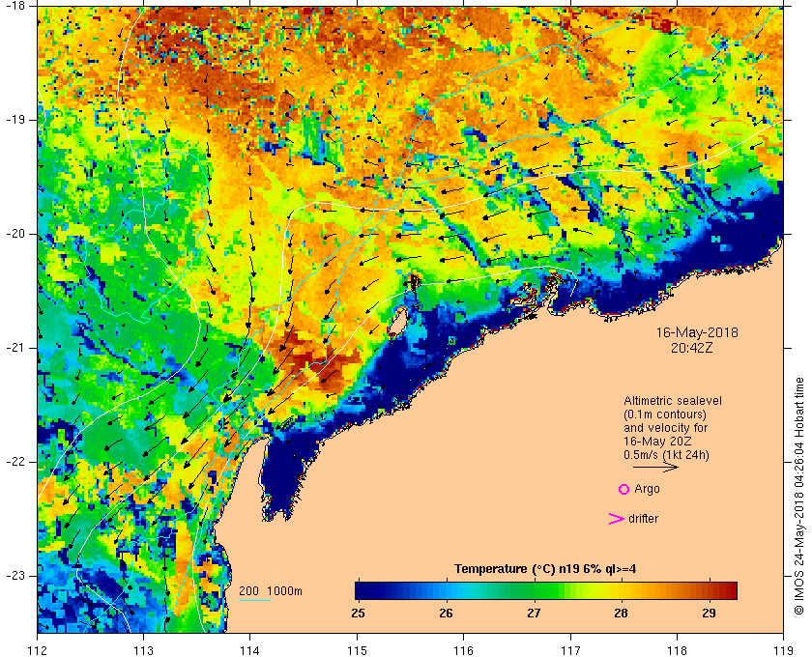
Task: Click the colorbar value 28
Action: [x=621, y=614]
